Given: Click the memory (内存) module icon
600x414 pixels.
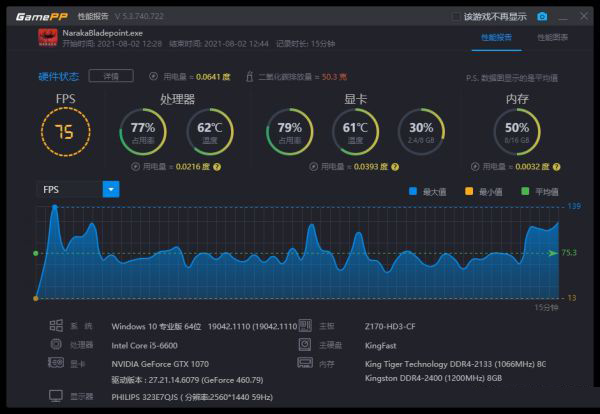Looking at the screenshot, I should click(x=305, y=362).
